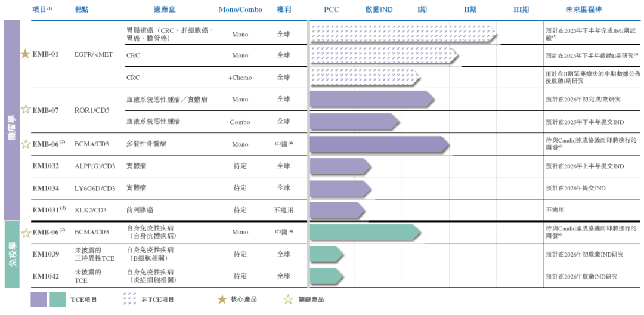The width and height of the screenshot is (644, 315).
Task: Click the EMB-07 project name
Action: tap(45, 110)
